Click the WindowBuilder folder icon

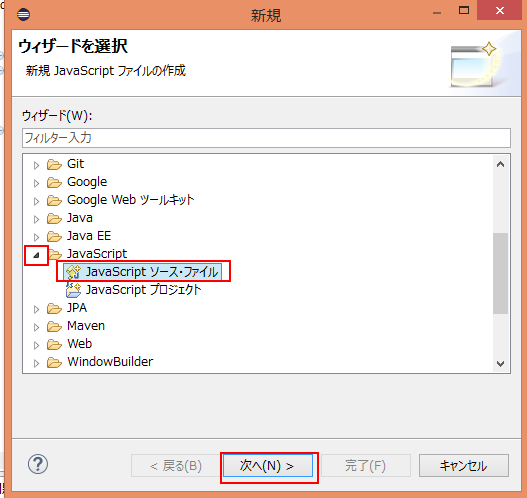pos(54,362)
